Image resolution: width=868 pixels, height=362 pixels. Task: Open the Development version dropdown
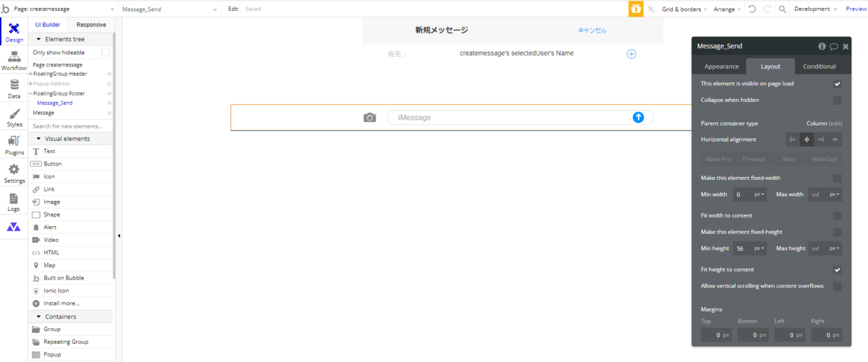click(x=817, y=9)
